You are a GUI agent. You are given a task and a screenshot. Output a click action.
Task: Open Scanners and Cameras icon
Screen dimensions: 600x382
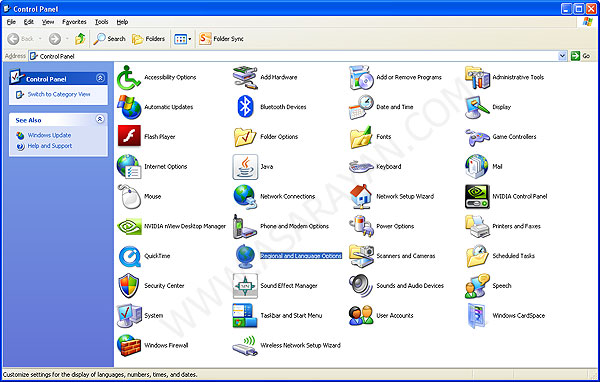[x=361, y=256]
